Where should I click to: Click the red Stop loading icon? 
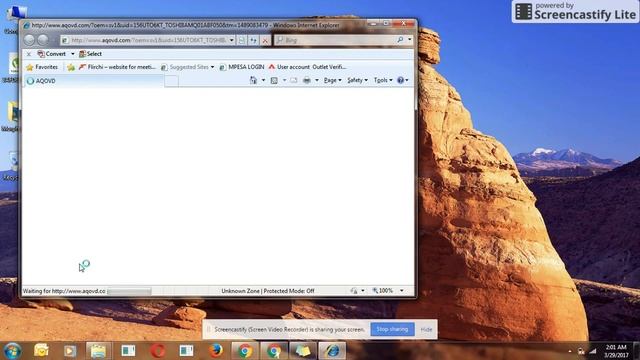click(x=265, y=40)
